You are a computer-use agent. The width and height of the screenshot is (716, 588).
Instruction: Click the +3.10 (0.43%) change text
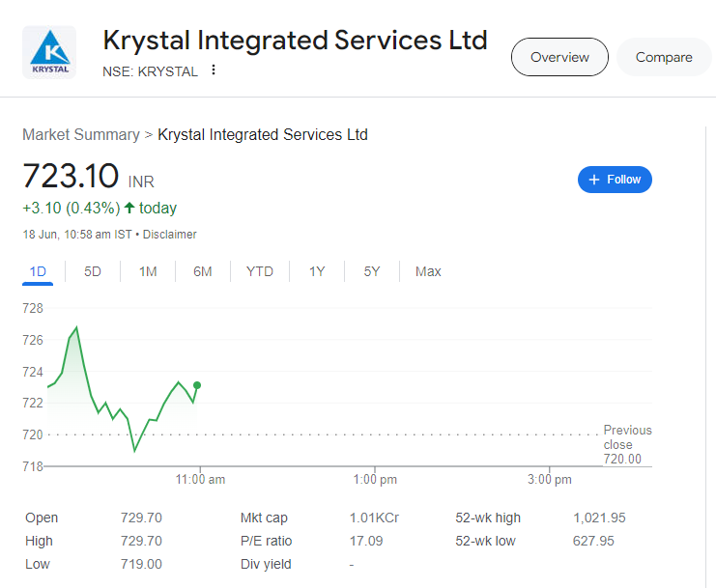tap(72, 208)
